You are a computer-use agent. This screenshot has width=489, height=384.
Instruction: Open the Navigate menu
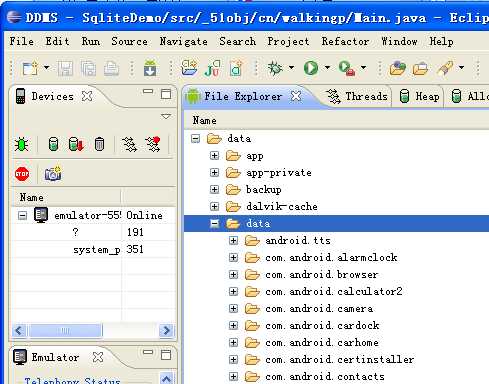(184, 41)
